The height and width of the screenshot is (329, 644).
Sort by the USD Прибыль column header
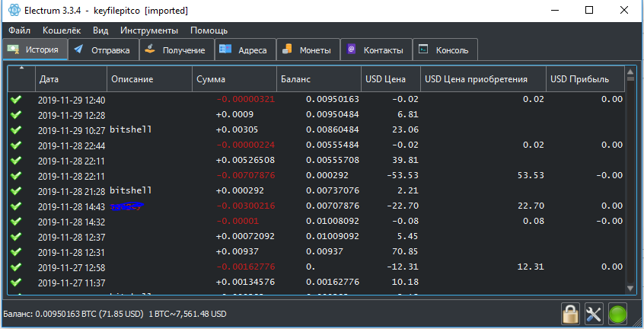coord(585,79)
